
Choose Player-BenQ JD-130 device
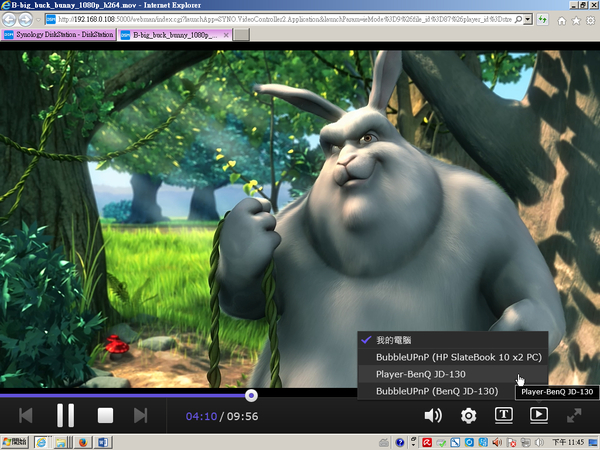(x=453, y=374)
